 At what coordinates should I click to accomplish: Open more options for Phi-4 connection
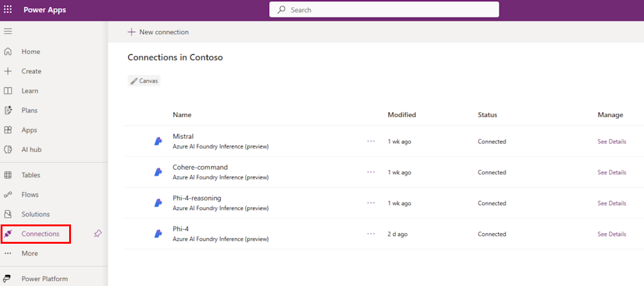pos(371,234)
